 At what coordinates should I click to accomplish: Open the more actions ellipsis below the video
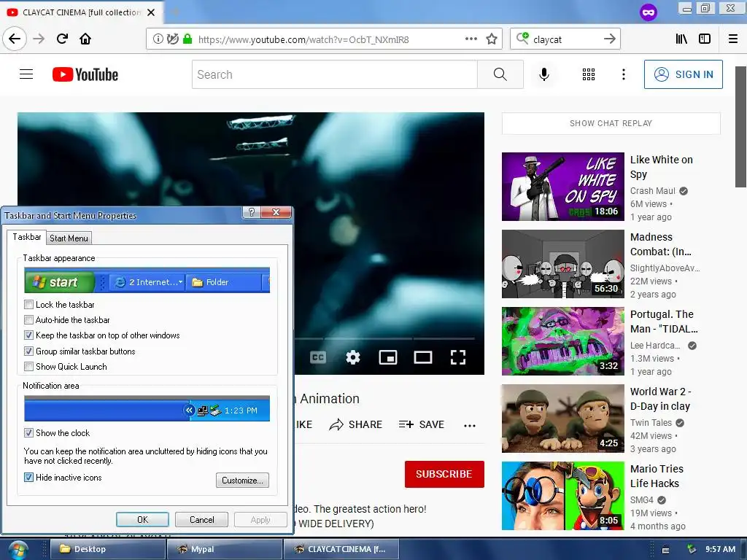point(470,425)
